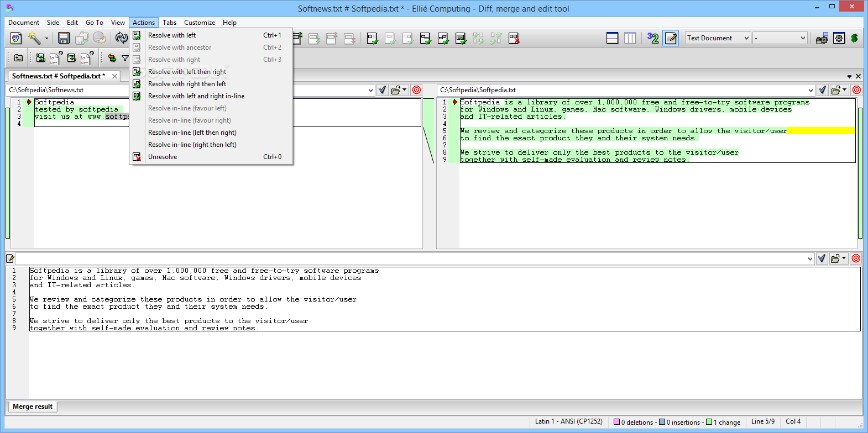
Task: Toggle the horizontal split layout icon
Action: pyautogui.click(x=612, y=38)
